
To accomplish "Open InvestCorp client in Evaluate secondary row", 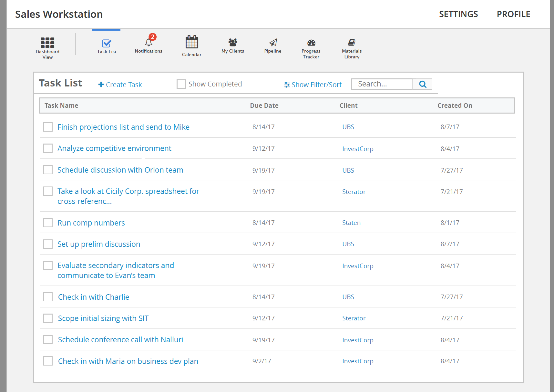I will pyautogui.click(x=358, y=266).
